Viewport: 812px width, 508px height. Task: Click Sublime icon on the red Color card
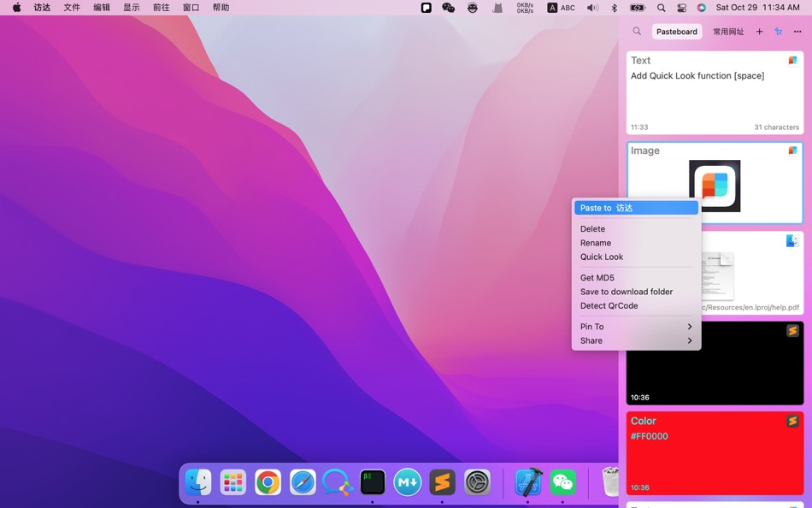pos(792,421)
